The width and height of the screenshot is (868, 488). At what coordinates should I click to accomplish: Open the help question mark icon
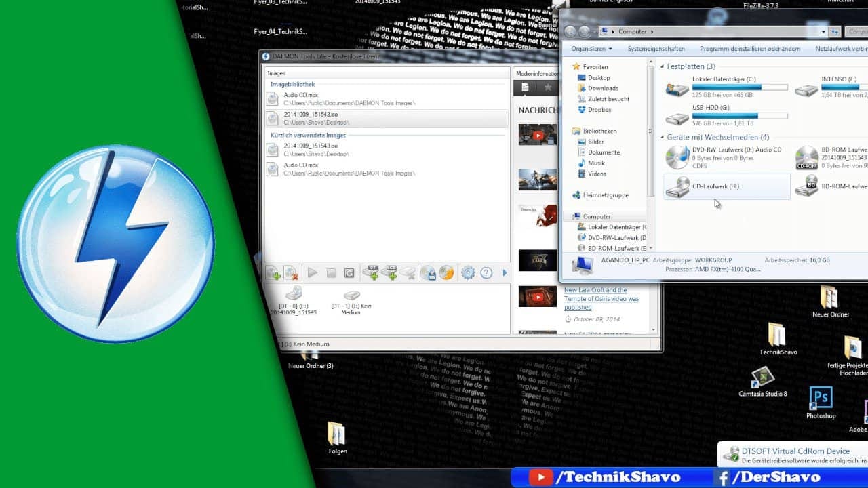click(x=486, y=273)
